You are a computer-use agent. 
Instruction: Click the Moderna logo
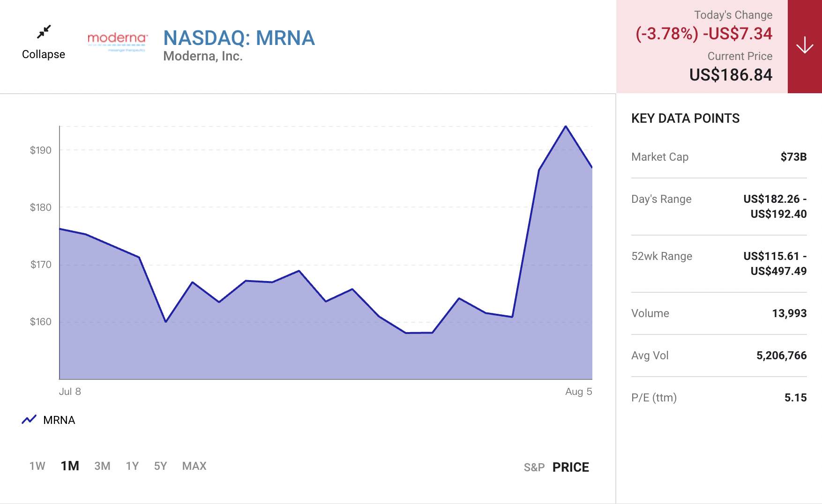118,41
